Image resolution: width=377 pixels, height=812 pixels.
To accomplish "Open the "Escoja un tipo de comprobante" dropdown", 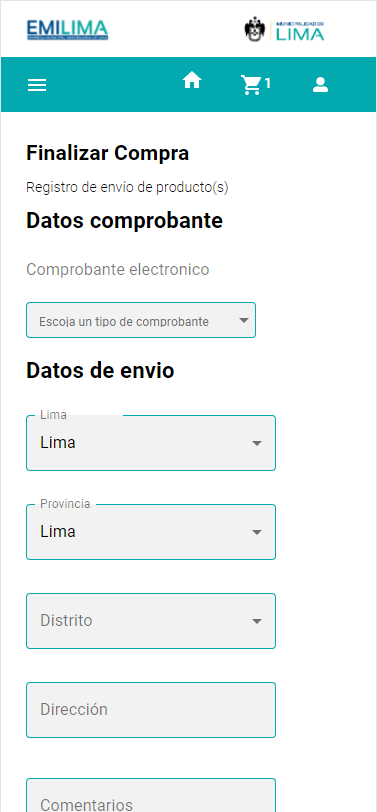I will [141, 320].
